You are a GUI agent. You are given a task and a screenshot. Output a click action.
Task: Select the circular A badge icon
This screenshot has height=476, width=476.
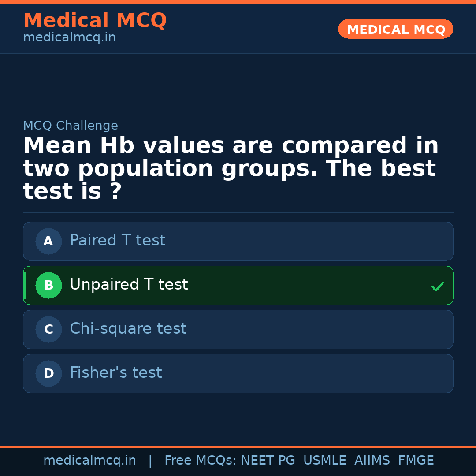click(x=48, y=241)
